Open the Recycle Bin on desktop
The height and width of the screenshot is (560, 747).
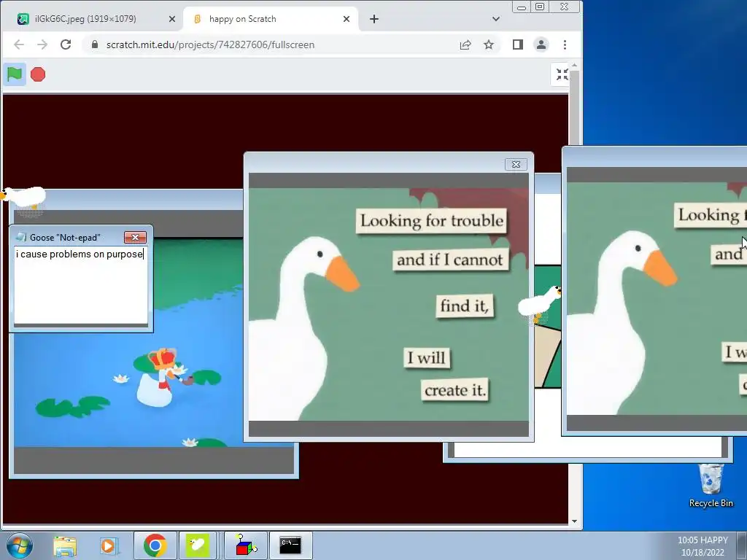pos(711,486)
